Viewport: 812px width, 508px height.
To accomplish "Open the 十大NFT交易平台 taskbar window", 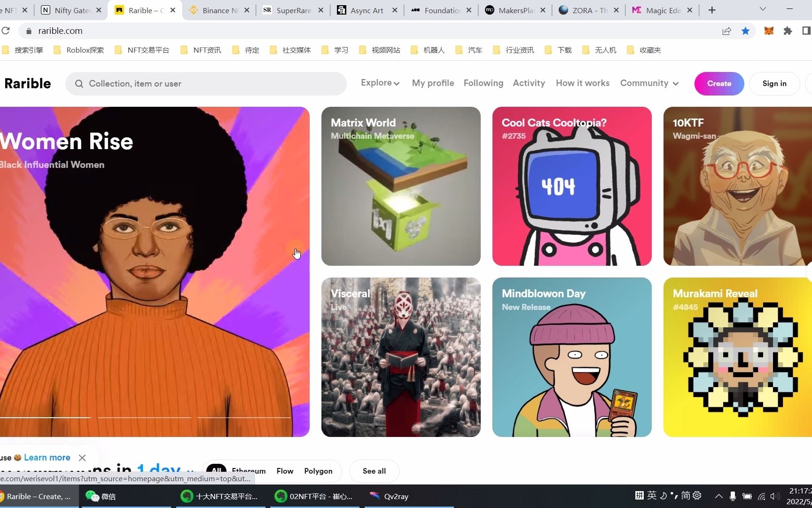I will point(220,496).
